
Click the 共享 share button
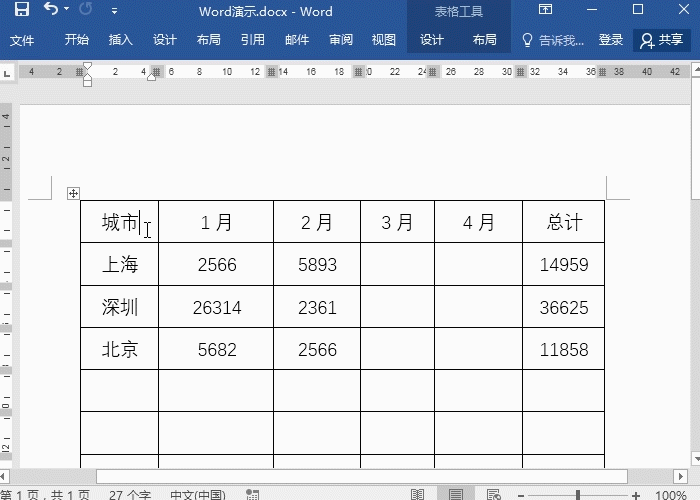point(662,40)
